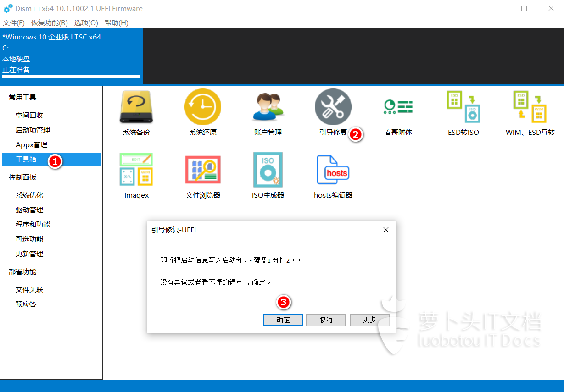The height and width of the screenshot is (392, 564).
Task: Open the 春哥附体 tool
Action: pos(398,107)
